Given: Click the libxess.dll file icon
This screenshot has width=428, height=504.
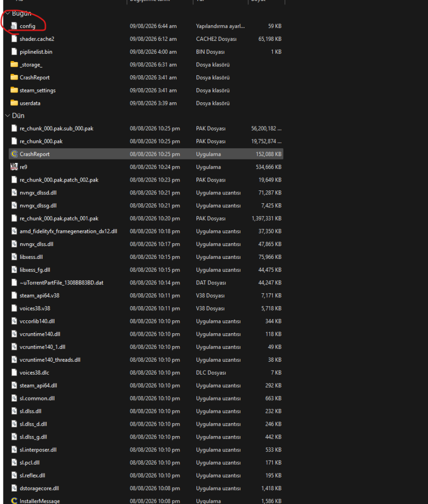Looking at the screenshot, I should [14, 257].
